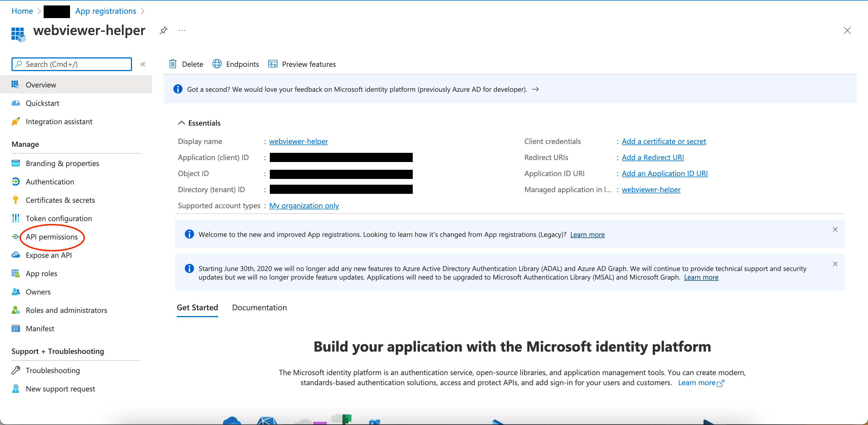This screenshot has width=868, height=425.
Task: Open API permissions in Manage menu
Action: tap(52, 237)
